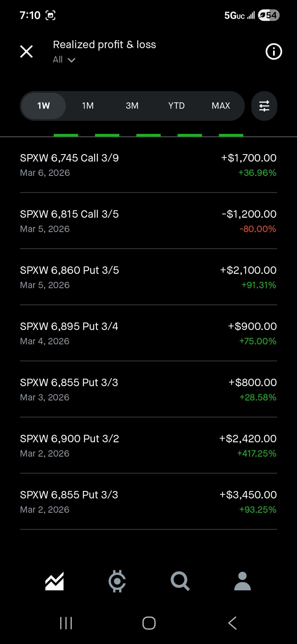
Task: Open the SPXW 6,815 Call 3/5 loss entry
Action: click(x=148, y=221)
